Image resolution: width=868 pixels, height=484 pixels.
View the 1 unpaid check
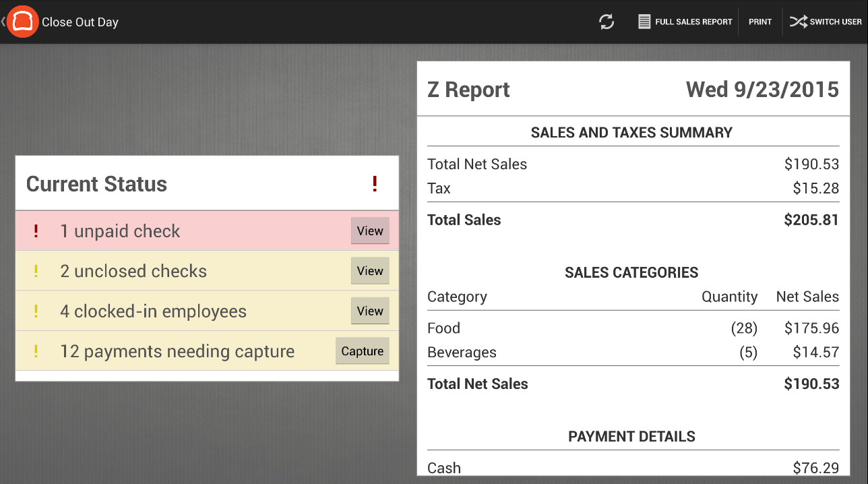(369, 231)
